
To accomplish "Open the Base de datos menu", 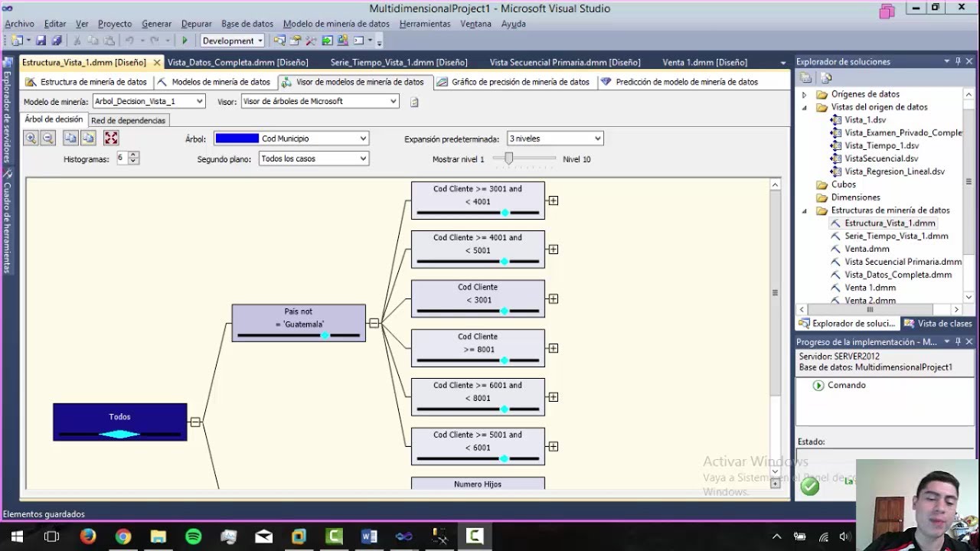I will (x=247, y=24).
